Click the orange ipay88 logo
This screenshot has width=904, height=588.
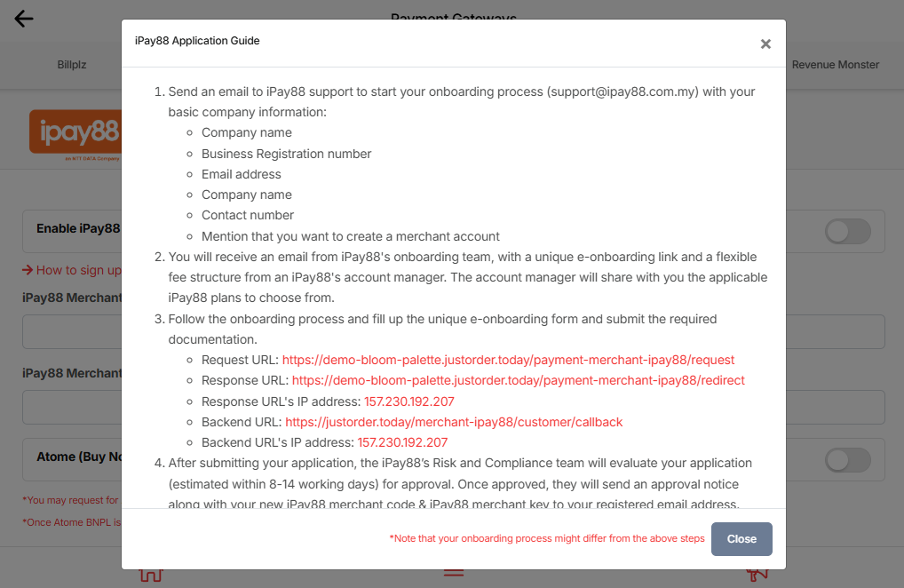coord(75,131)
